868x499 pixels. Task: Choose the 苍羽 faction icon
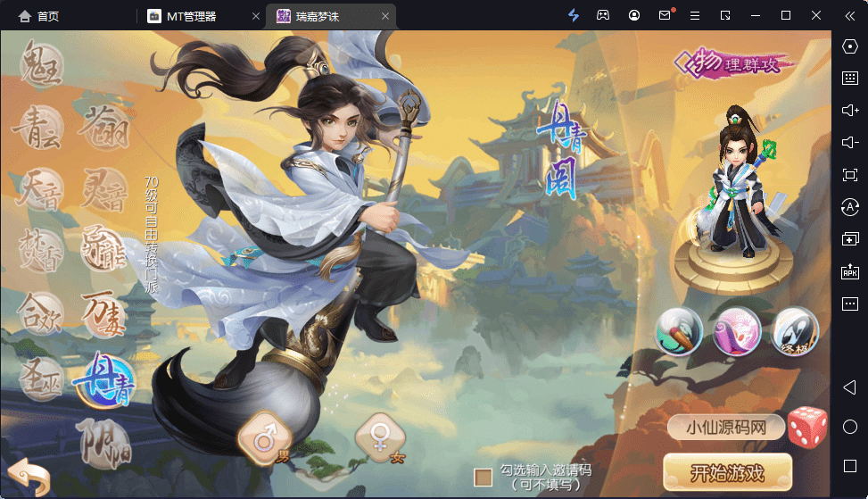(103, 129)
